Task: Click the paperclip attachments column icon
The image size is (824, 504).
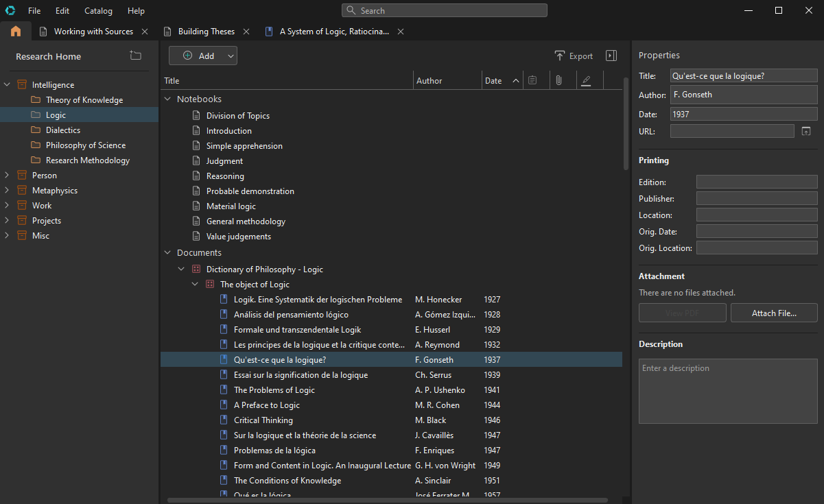Action: [558, 81]
